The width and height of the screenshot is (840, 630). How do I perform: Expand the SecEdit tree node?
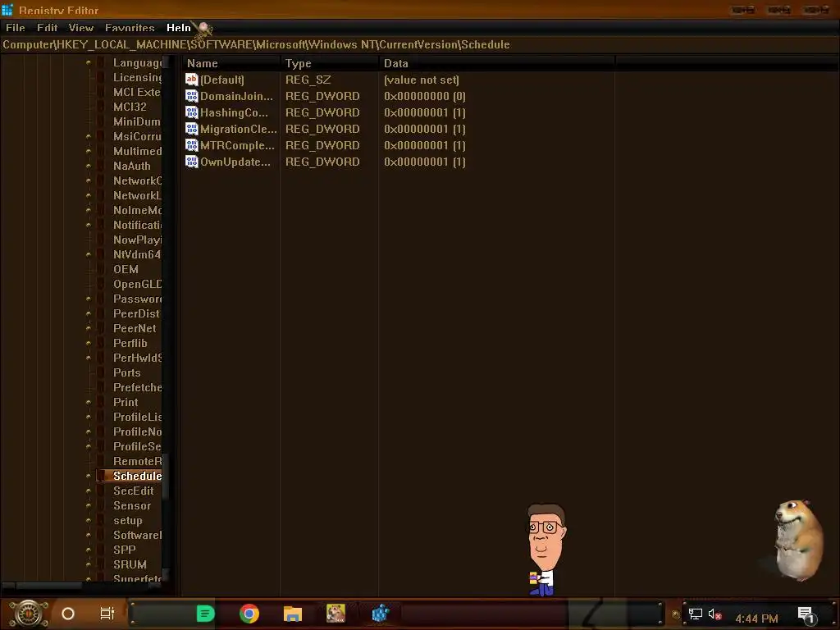89,491
